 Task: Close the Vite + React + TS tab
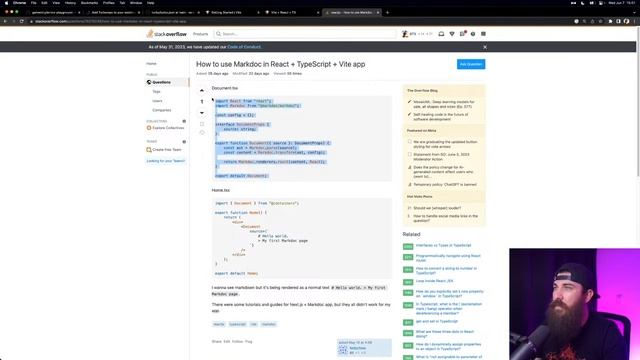(x=318, y=12)
